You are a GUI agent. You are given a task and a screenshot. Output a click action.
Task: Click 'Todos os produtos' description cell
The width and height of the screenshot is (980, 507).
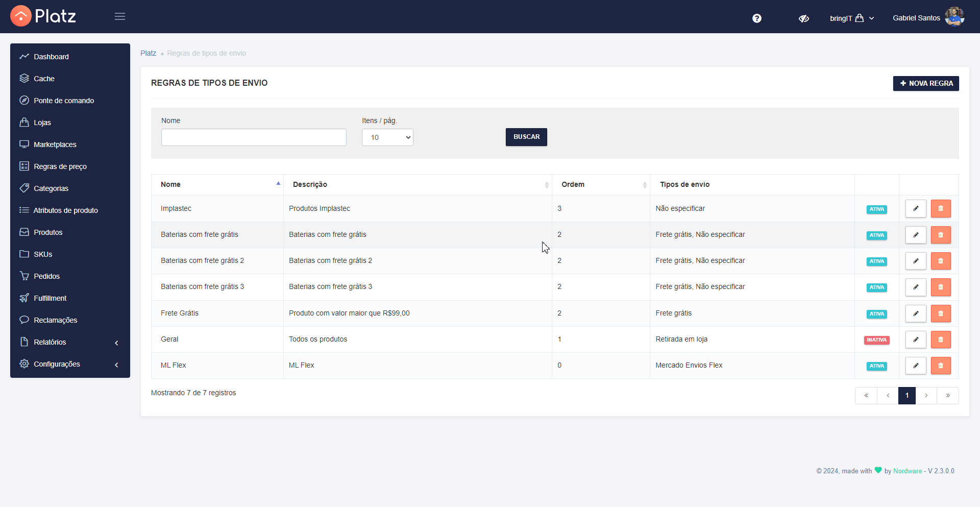[418, 340]
